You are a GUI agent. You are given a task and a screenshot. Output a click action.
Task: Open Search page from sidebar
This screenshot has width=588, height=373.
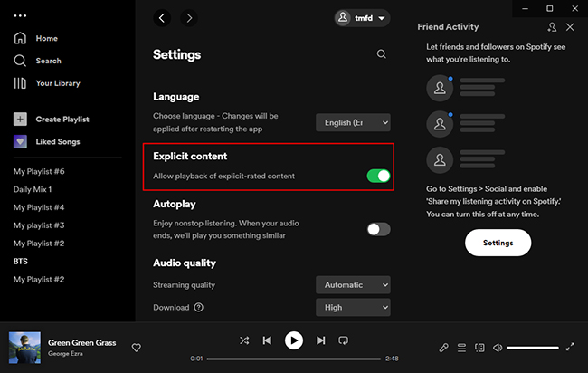click(37, 61)
